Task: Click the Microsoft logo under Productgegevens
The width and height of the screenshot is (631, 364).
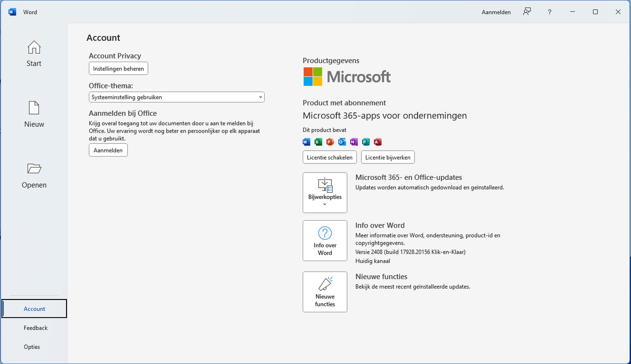Action: pyautogui.click(x=347, y=77)
